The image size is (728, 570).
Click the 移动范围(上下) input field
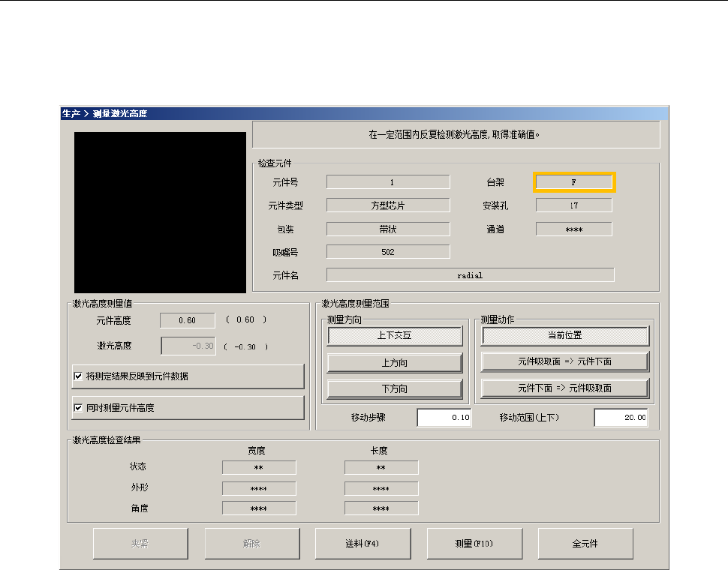point(621,418)
